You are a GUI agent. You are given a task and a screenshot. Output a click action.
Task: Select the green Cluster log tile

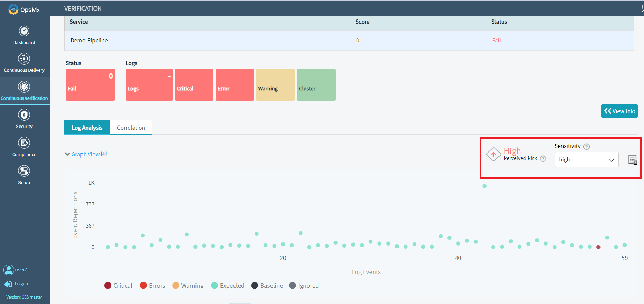pos(316,85)
